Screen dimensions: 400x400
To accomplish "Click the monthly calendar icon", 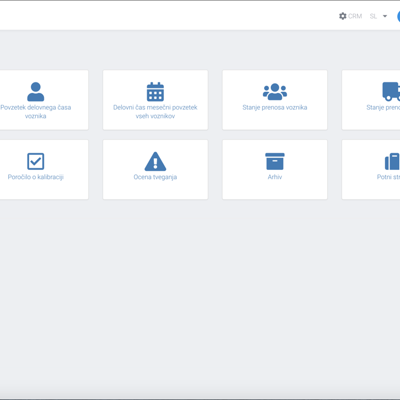I will click(155, 92).
